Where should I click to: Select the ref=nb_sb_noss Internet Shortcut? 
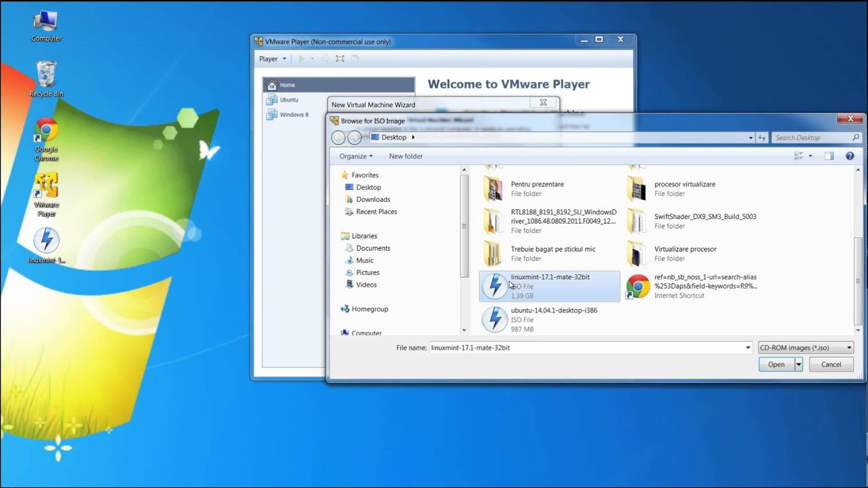693,286
